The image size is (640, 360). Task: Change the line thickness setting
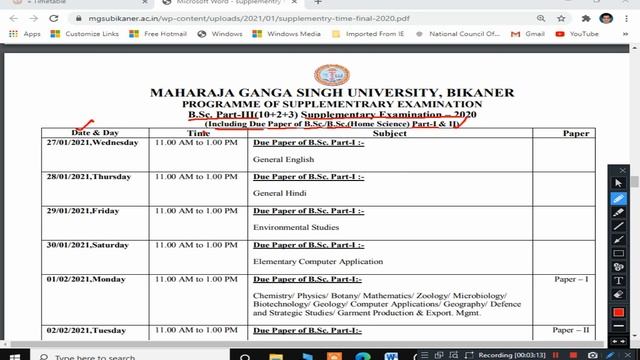click(618, 326)
